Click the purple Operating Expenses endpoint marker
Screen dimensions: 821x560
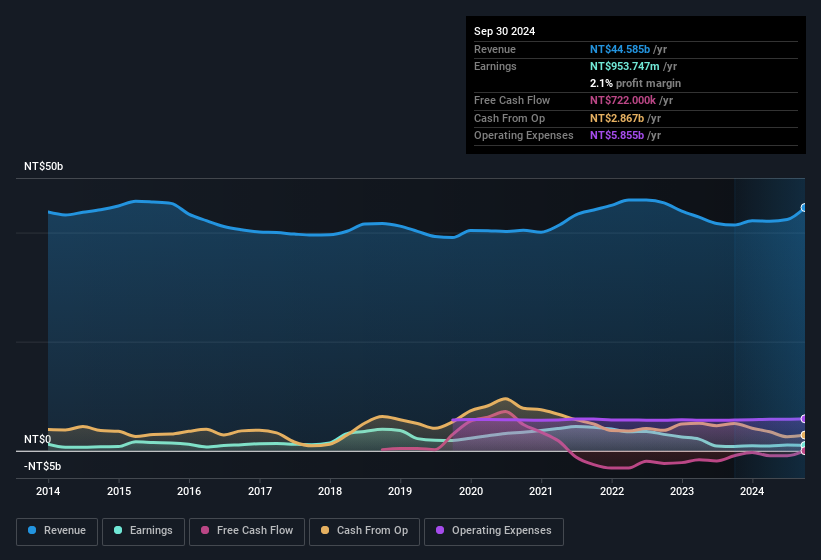804,419
